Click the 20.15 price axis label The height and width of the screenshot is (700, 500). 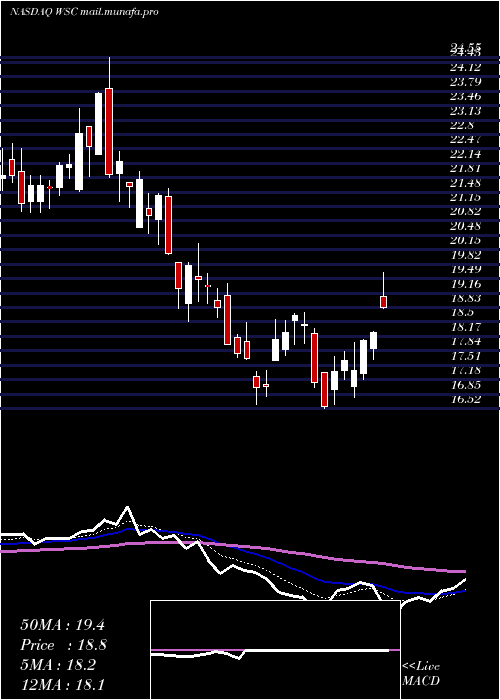pyautogui.click(x=466, y=240)
